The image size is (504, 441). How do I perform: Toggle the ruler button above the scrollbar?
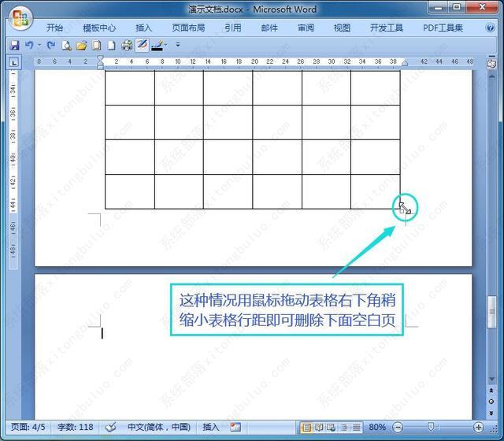491,63
